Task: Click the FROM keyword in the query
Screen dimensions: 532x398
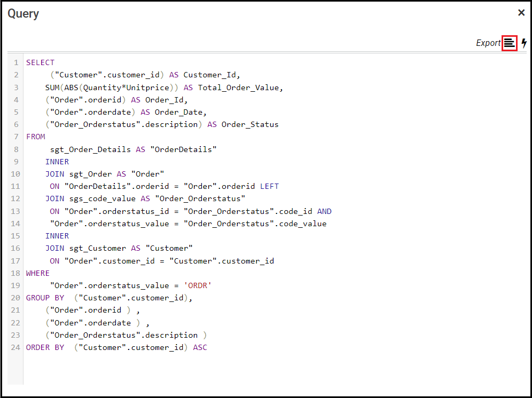Action: [36, 137]
